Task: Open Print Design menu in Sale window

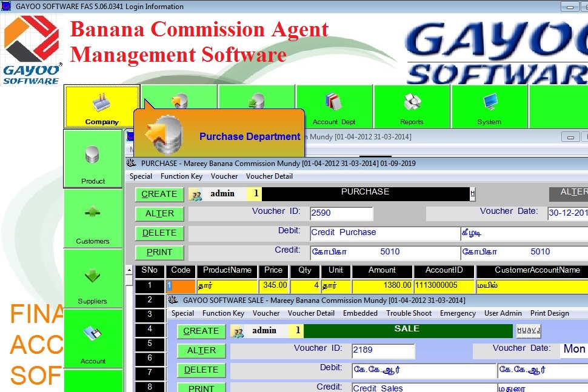Action: tap(549, 313)
